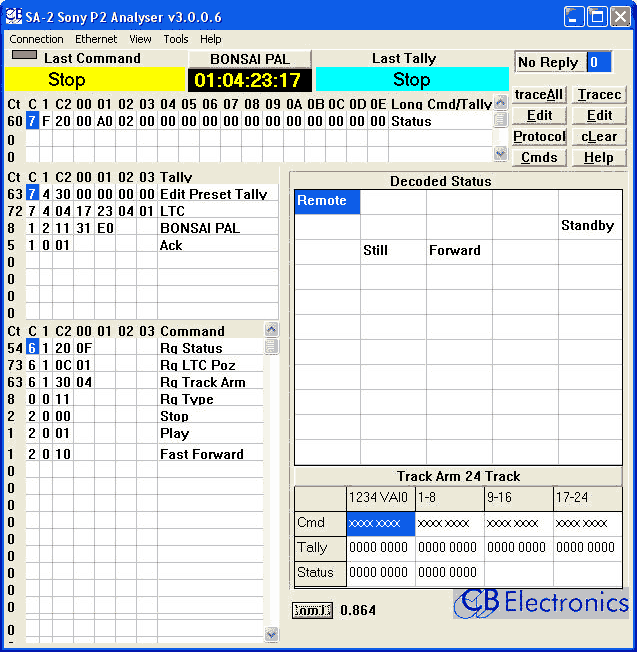Click down arrow of Long Cmd/Tally scrollbar

coord(501,154)
